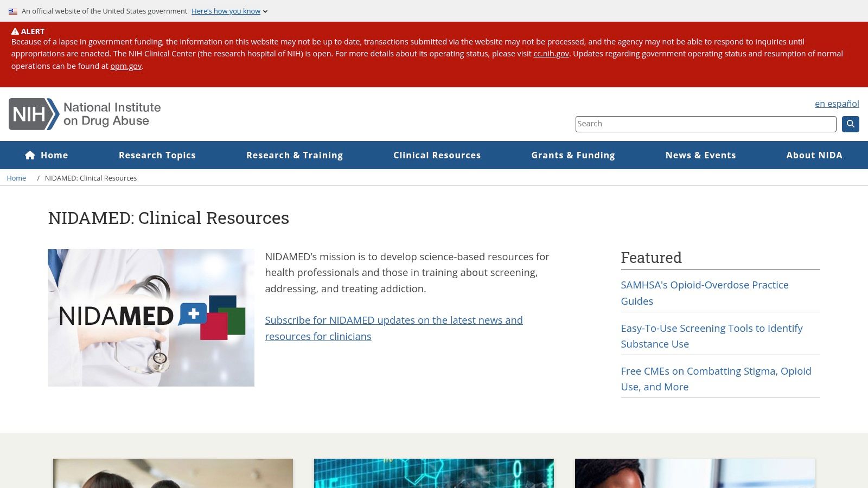Visit opm.gov from the alert banner

click(x=126, y=66)
